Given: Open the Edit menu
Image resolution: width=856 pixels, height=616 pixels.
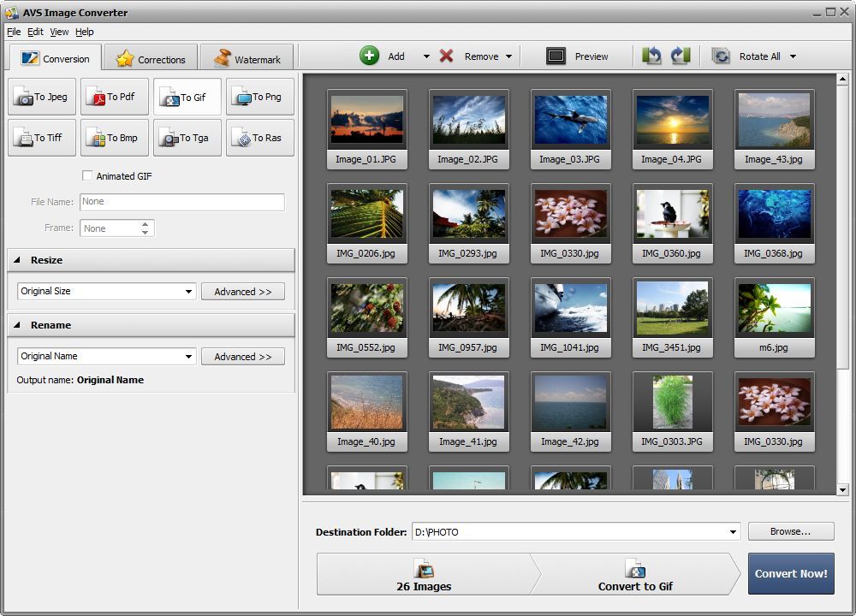Looking at the screenshot, I should (x=35, y=32).
